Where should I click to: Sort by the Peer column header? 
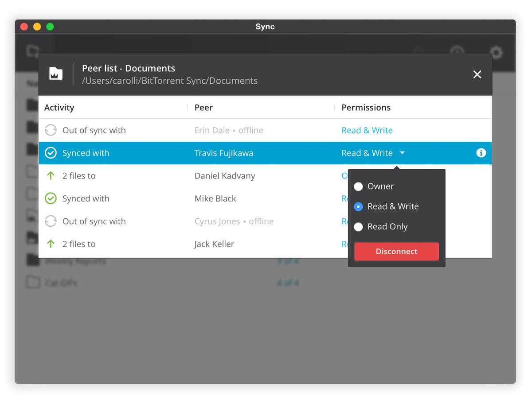point(203,108)
